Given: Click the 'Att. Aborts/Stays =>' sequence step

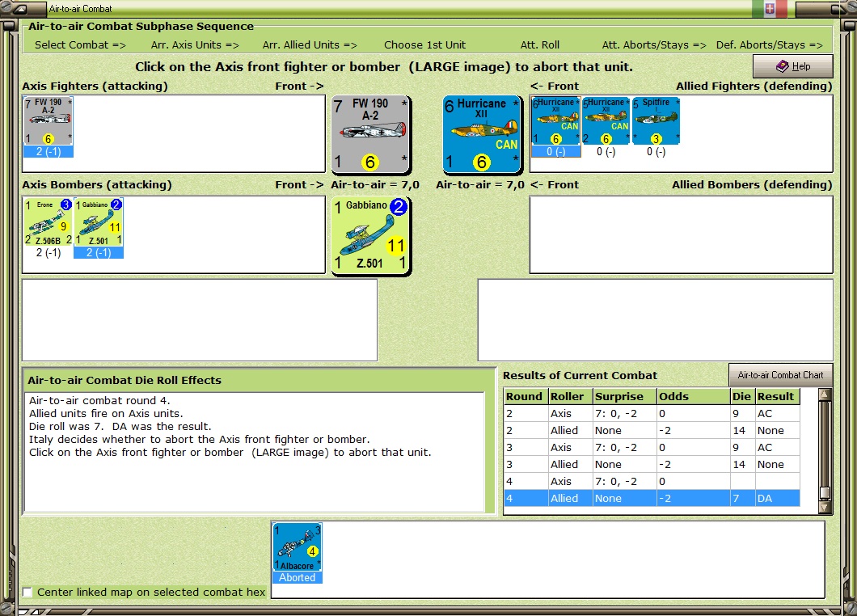Looking at the screenshot, I should [654, 44].
